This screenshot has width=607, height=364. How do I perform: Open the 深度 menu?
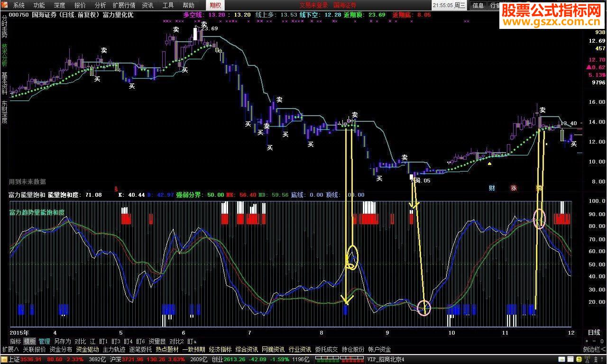click(x=60, y=5)
